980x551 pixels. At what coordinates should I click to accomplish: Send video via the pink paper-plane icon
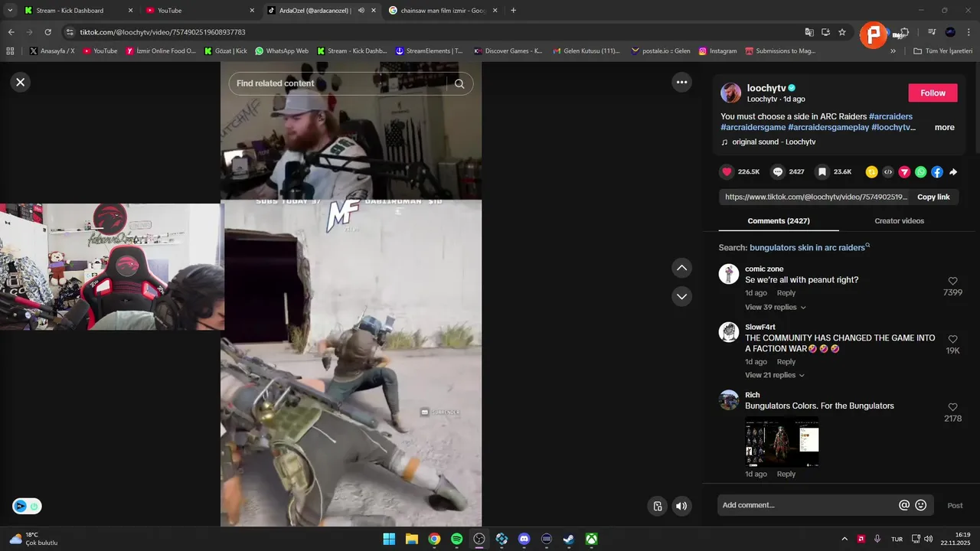(904, 172)
